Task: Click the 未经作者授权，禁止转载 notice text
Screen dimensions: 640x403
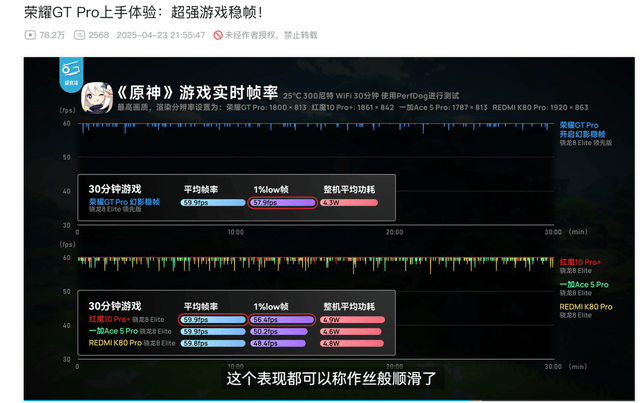Action: 271,35
